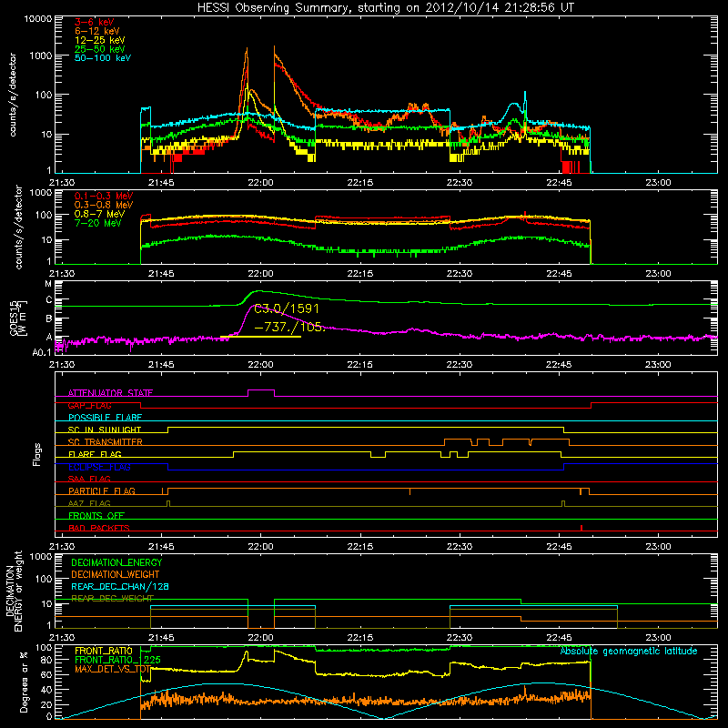
Task: Select the ATTENUATOR_STATE flag label
Action: click(x=110, y=393)
